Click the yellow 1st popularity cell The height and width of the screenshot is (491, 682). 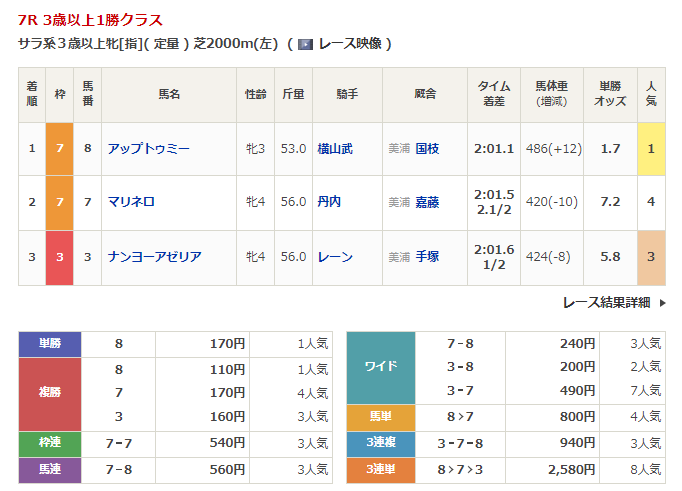click(x=651, y=148)
